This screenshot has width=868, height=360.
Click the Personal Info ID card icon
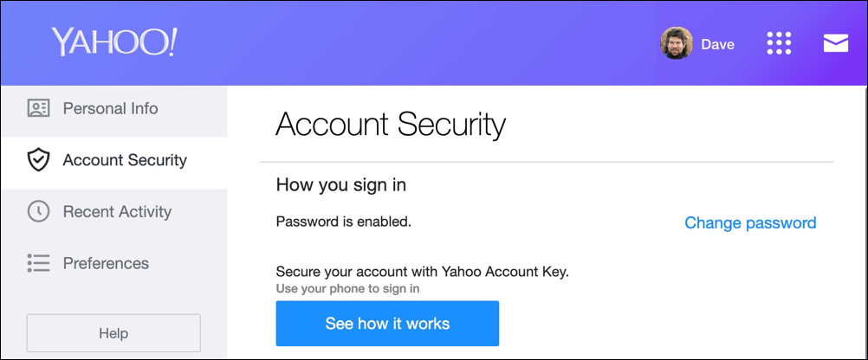38,109
